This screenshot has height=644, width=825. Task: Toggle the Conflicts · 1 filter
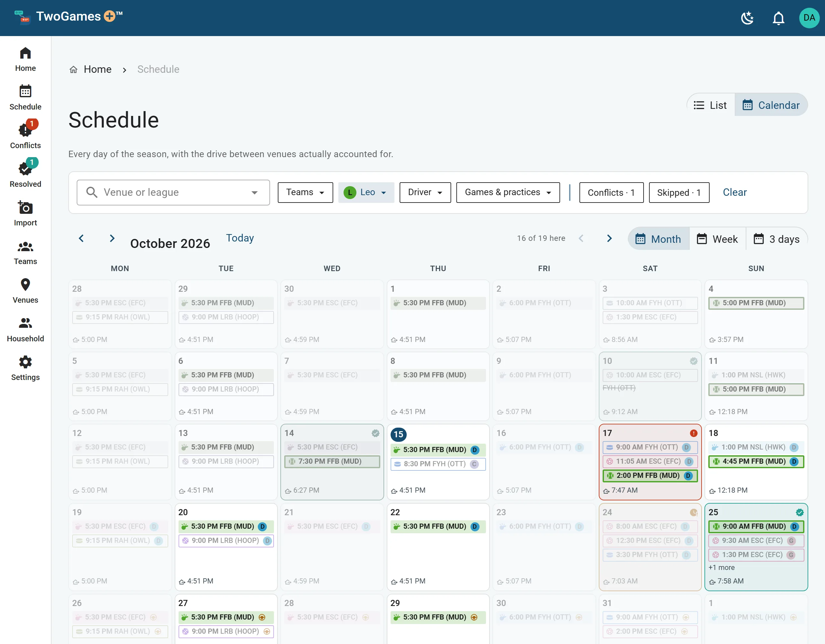(611, 193)
